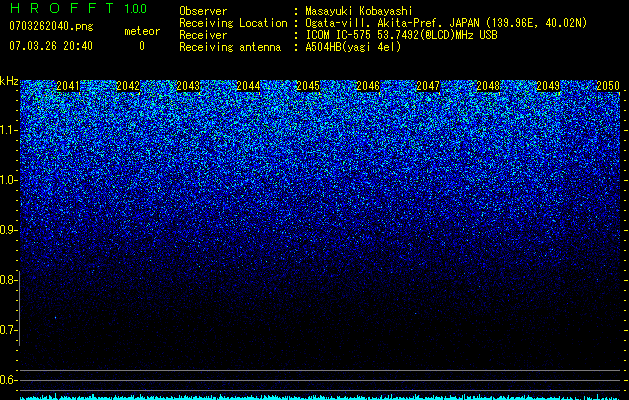629x400 pixels.
Task: Click the 0.8 kHz axis label
Action: click(9, 280)
